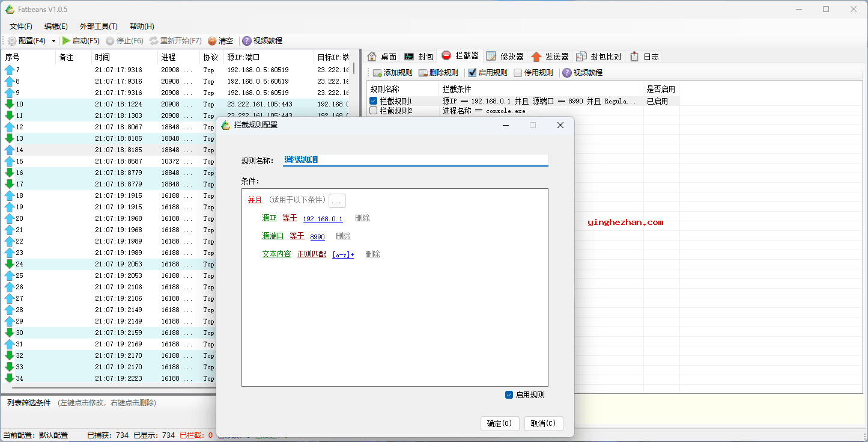This screenshot has width=868, height=442.
Task: Open the 外部工具(T) menu
Action: pos(99,26)
